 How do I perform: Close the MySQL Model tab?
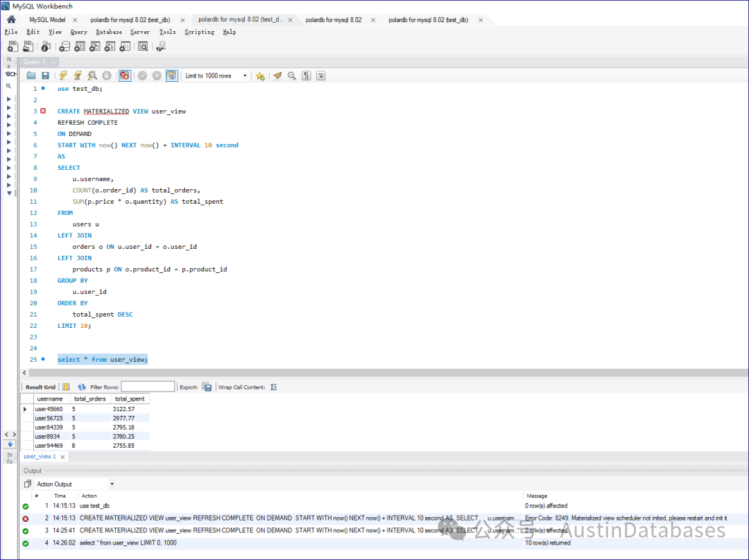coord(75,20)
